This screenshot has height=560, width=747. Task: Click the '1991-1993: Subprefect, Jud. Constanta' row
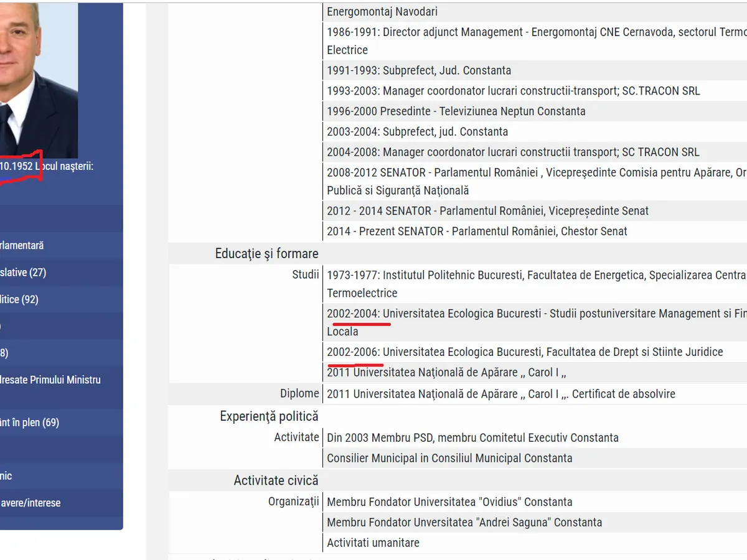[x=419, y=70]
